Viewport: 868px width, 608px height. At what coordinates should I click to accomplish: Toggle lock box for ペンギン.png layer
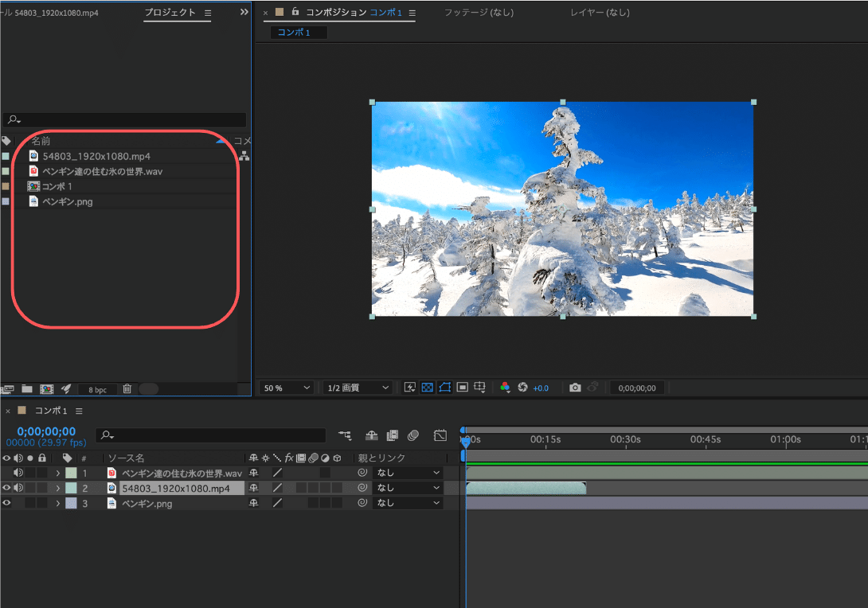(x=42, y=502)
